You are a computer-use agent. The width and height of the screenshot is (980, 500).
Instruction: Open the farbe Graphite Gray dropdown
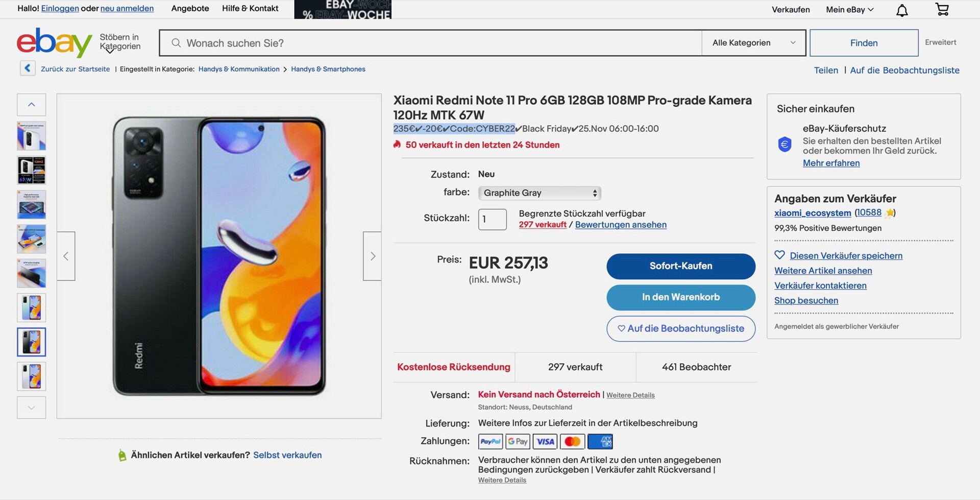click(540, 193)
